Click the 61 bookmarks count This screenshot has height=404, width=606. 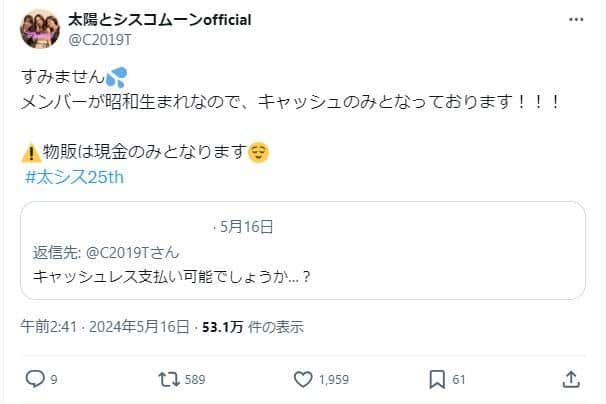point(460,379)
